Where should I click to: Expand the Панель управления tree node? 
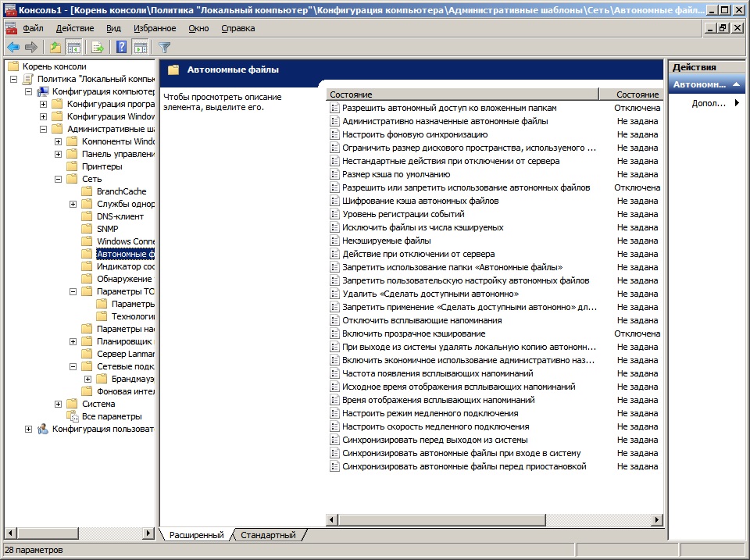coord(58,154)
